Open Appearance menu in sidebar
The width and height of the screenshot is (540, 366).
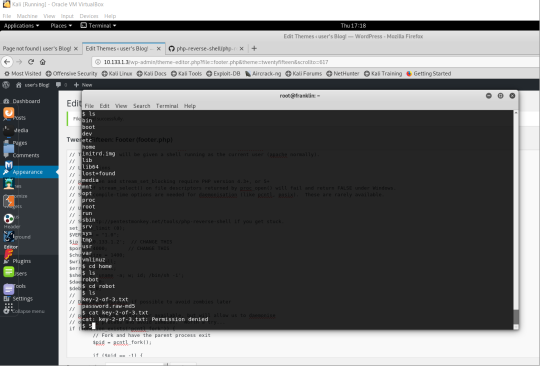click(28, 172)
